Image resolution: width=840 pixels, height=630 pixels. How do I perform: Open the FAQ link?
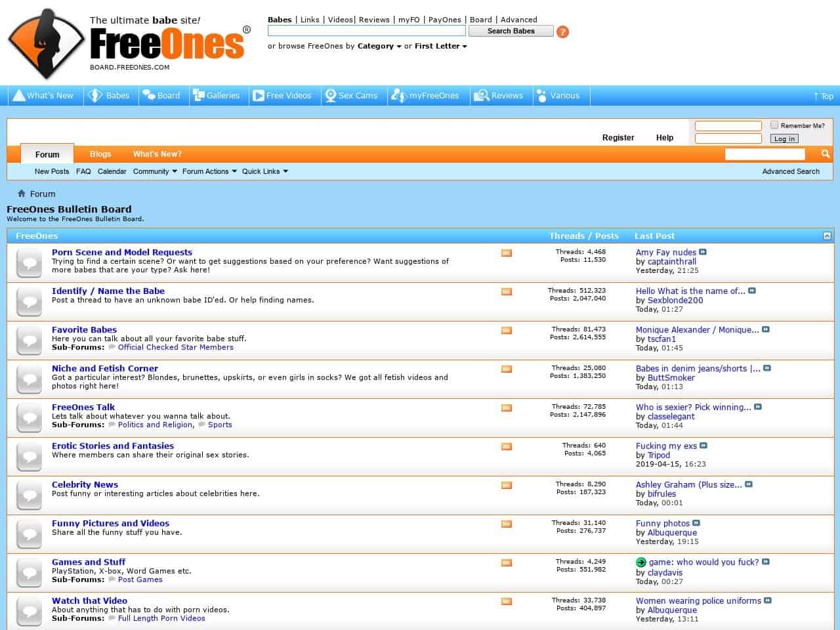tap(83, 171)
